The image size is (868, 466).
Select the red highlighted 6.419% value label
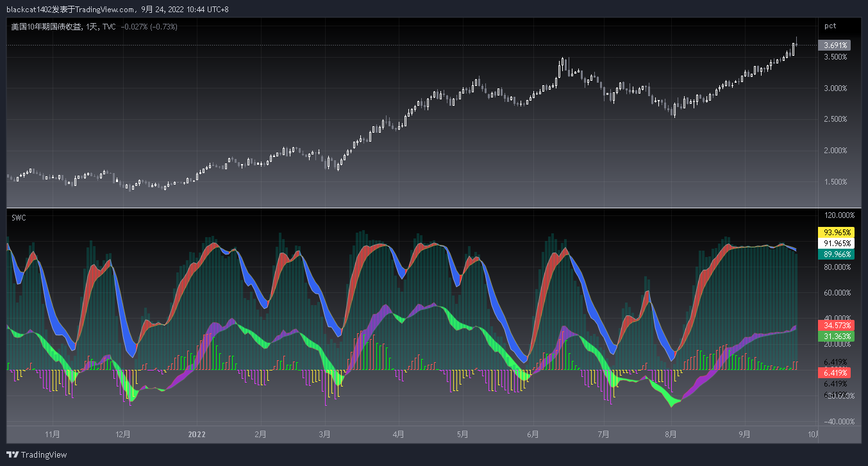click(x=835, y=372)
